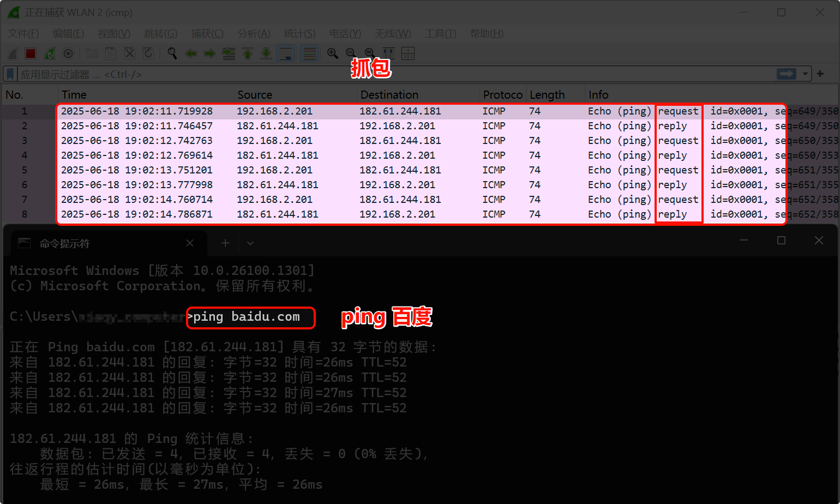
Task: Zoom in on packet list text
Action: 332,53
